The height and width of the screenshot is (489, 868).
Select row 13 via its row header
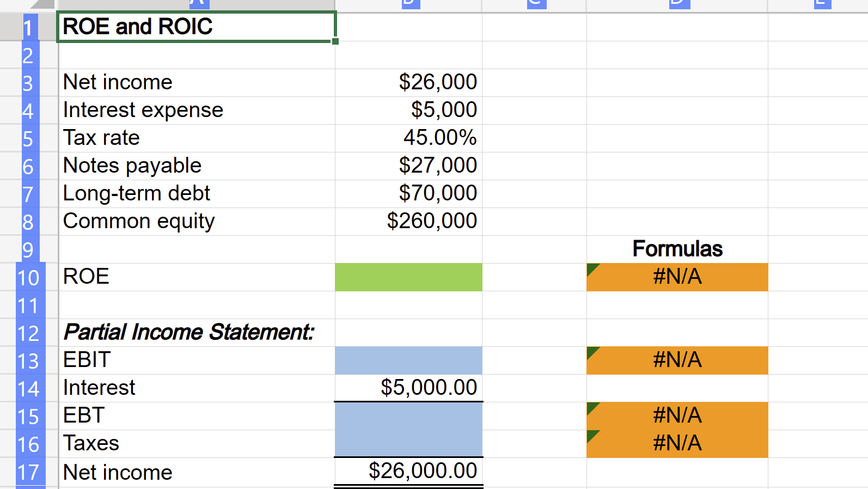28,360
